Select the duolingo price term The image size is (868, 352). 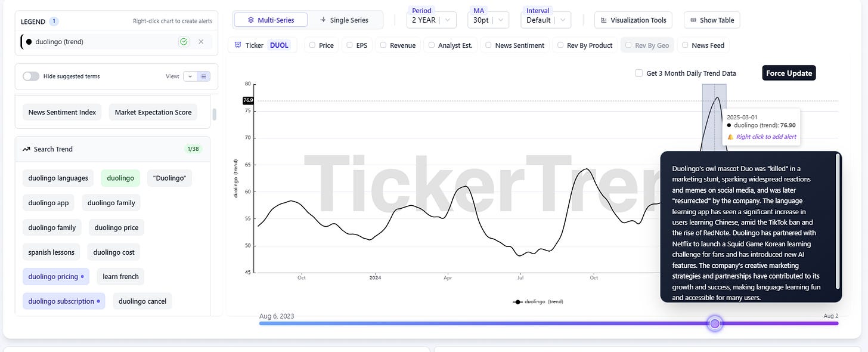click(x=117, y=227)
